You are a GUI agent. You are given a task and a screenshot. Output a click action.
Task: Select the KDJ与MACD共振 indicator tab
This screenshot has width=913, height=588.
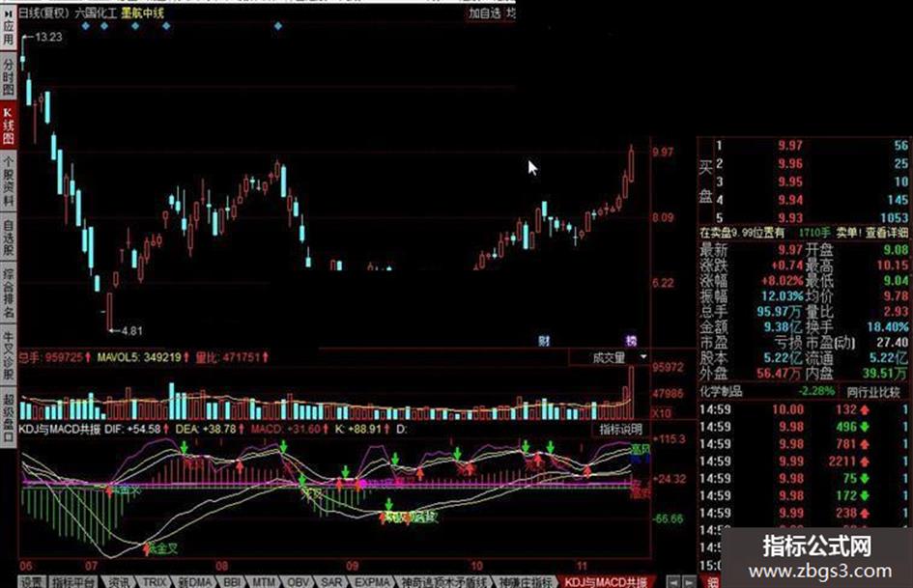pyautogui.click(x=606, y=581)
